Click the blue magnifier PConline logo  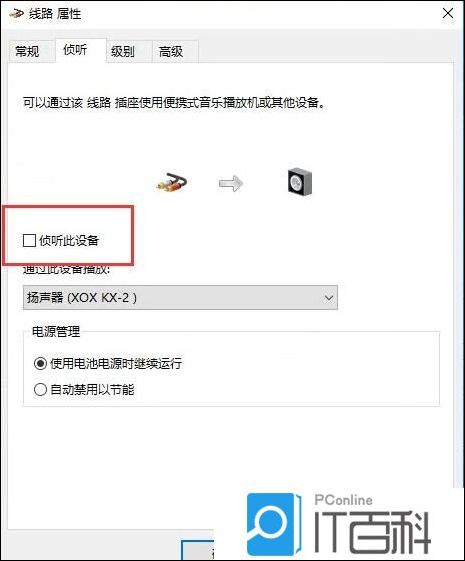(274, 524)
